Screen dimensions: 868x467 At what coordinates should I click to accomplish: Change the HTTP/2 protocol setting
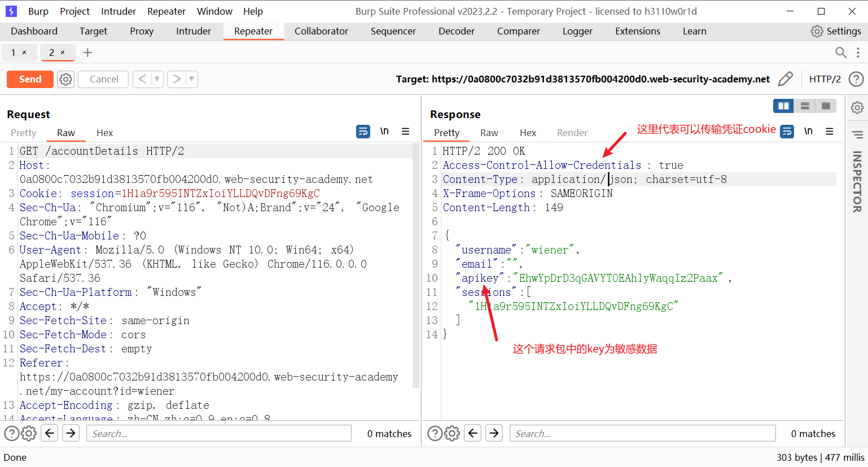tap(825, 79)
